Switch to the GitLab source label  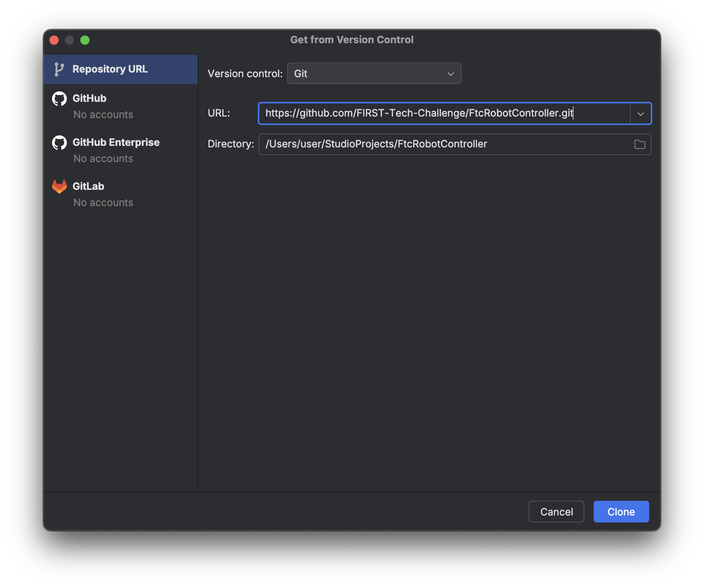click(88, 186)
